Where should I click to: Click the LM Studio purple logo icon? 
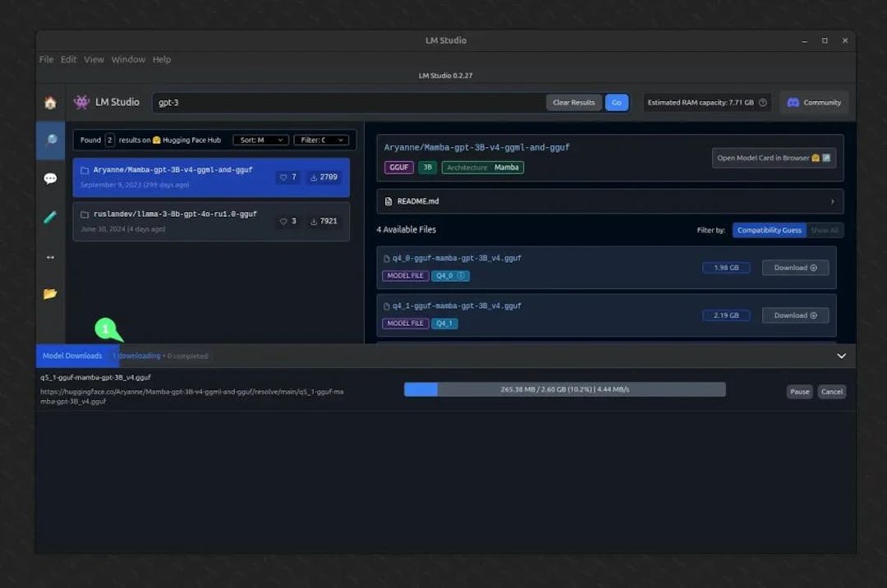coord(80,102)
